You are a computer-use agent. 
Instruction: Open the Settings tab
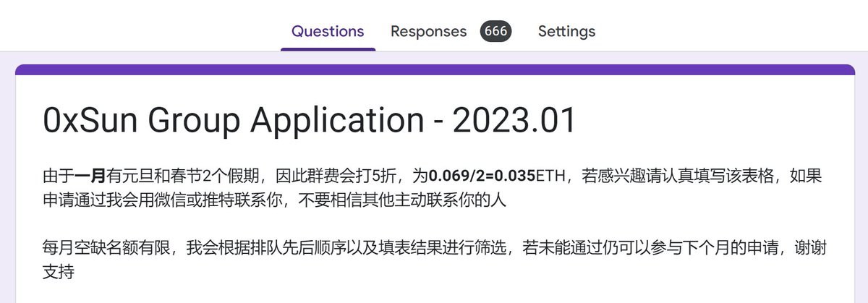(x=566, y=32)
